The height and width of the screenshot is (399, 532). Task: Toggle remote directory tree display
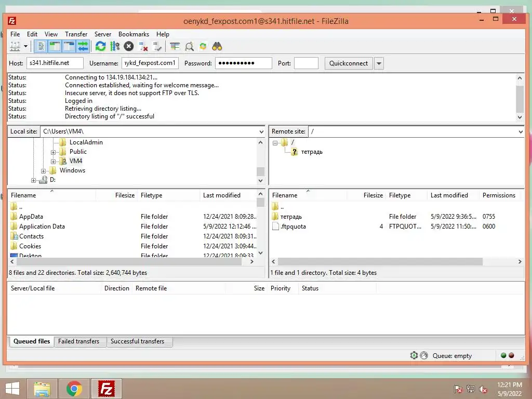(69, 46)
